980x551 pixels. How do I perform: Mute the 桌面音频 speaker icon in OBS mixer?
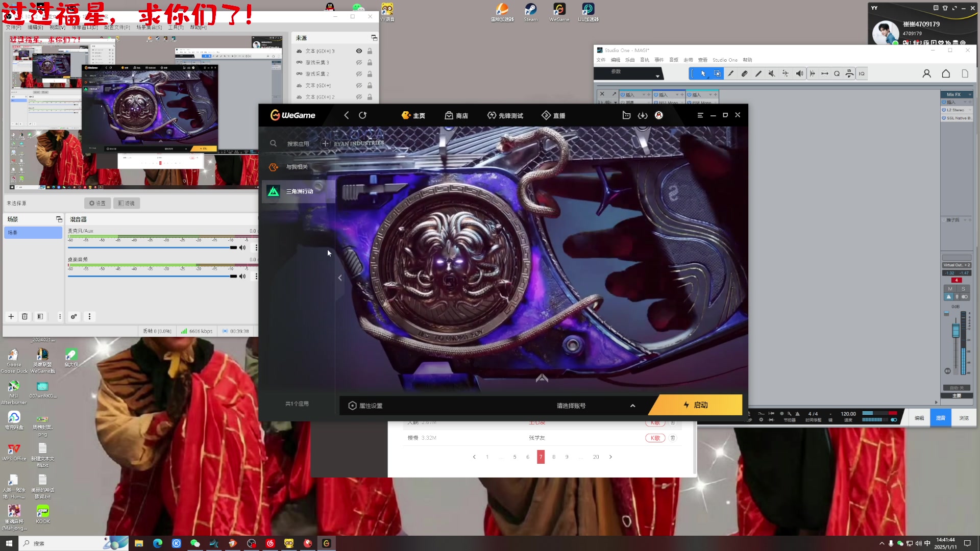[242, 276]
